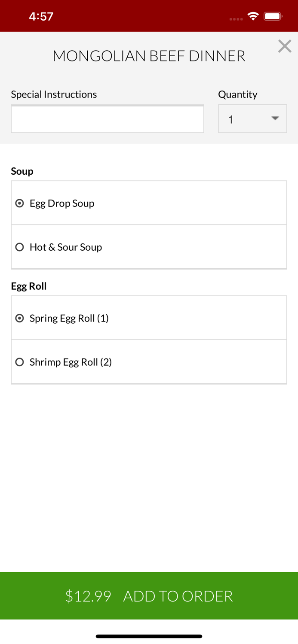The image size is (298, 644).
Task: Click the Special Instructions label
Action: click(x=54, y=94)
